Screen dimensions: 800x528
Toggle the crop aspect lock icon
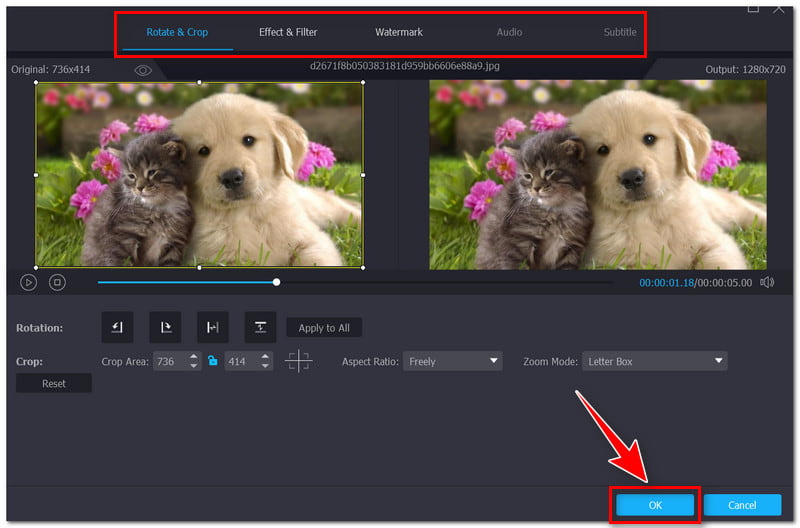(x=212, y=361)
